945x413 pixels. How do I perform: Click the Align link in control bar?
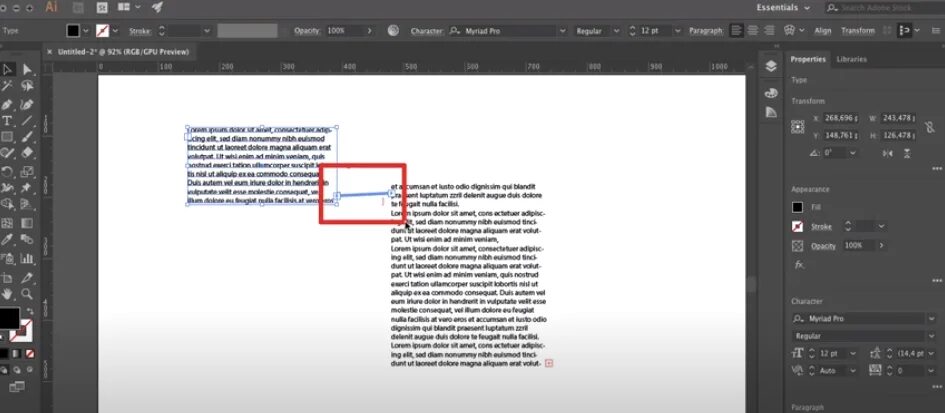click(823, 31)
